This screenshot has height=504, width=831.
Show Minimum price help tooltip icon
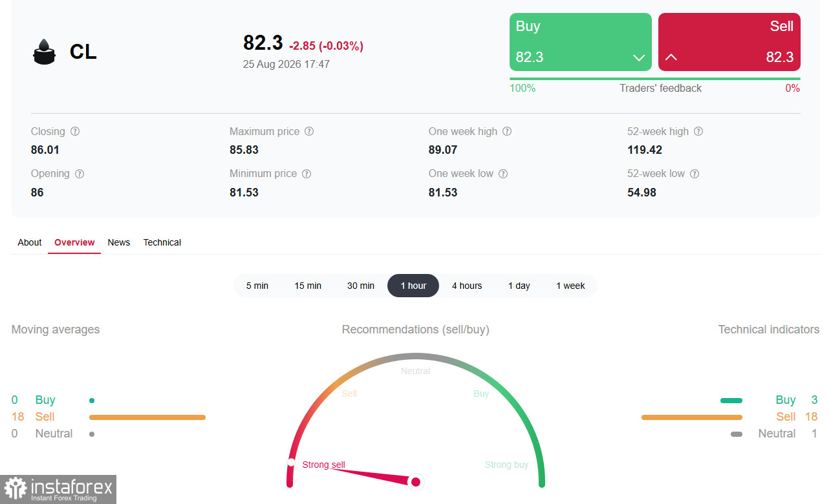(x=307, y=174)
